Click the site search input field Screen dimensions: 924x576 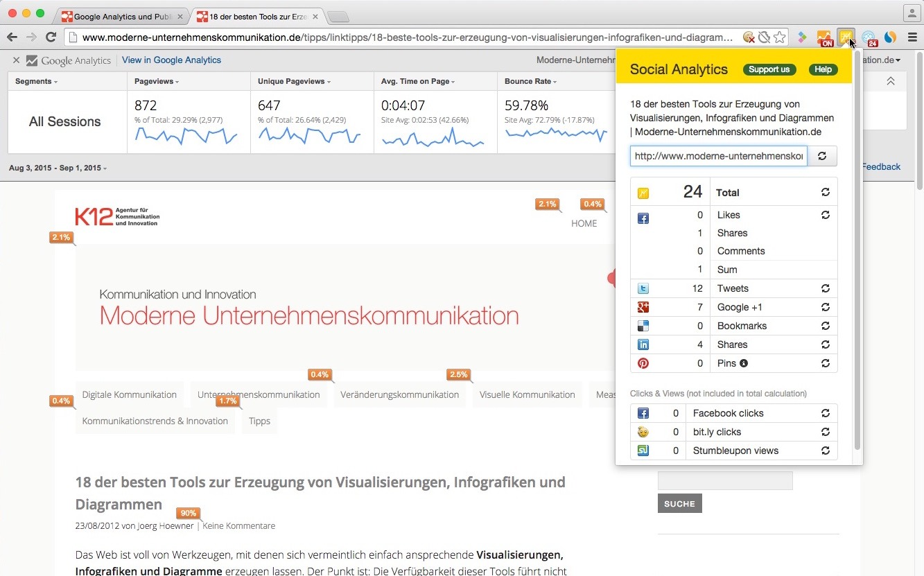[x=725, y=480]
